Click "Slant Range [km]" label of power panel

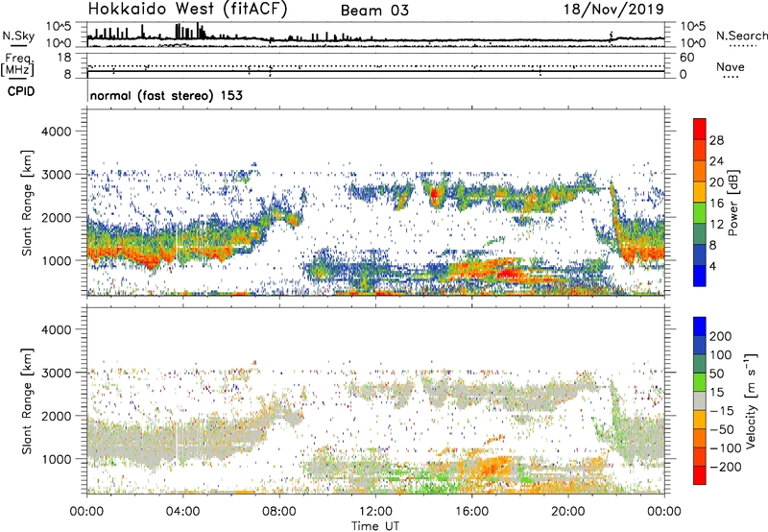tap(27, 203)
